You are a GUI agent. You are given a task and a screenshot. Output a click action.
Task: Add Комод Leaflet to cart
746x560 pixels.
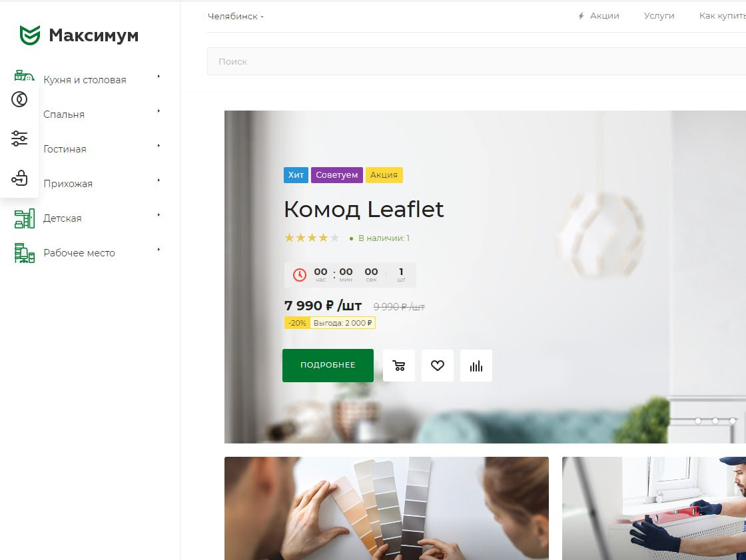click(399, 366)
